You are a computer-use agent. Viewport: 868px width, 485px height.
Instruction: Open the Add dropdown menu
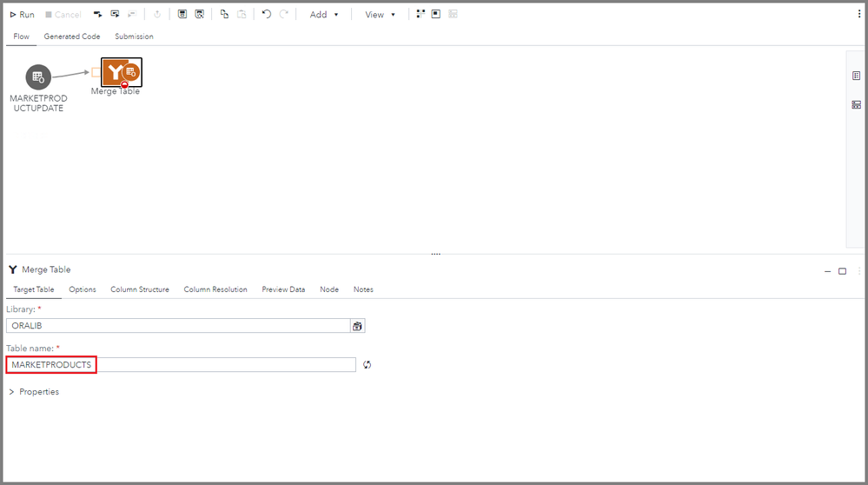[324, 15]
